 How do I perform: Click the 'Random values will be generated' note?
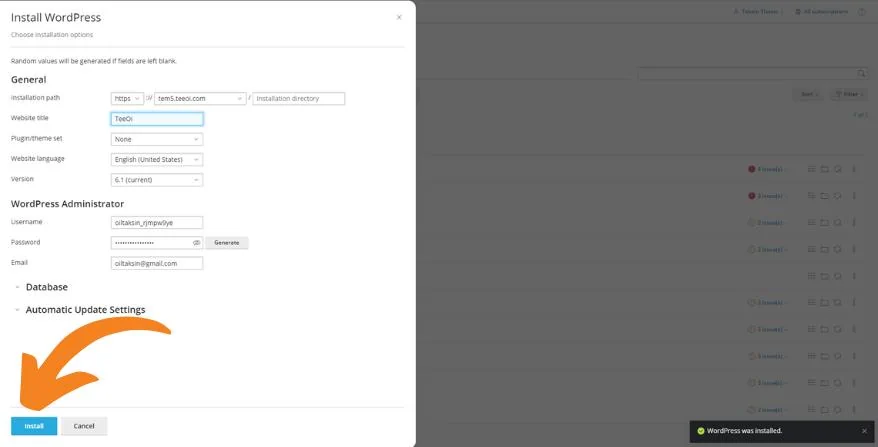coord(94,61)
